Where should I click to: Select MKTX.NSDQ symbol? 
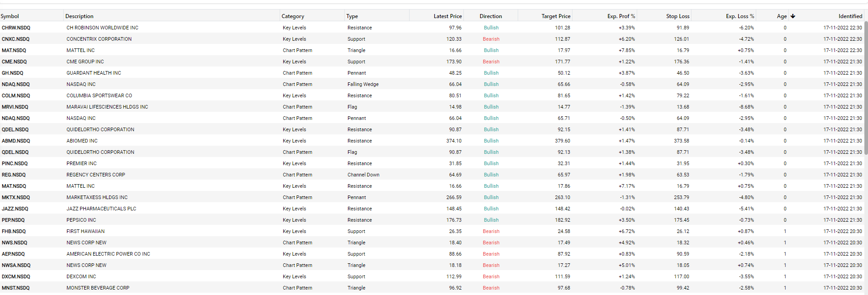16,197
